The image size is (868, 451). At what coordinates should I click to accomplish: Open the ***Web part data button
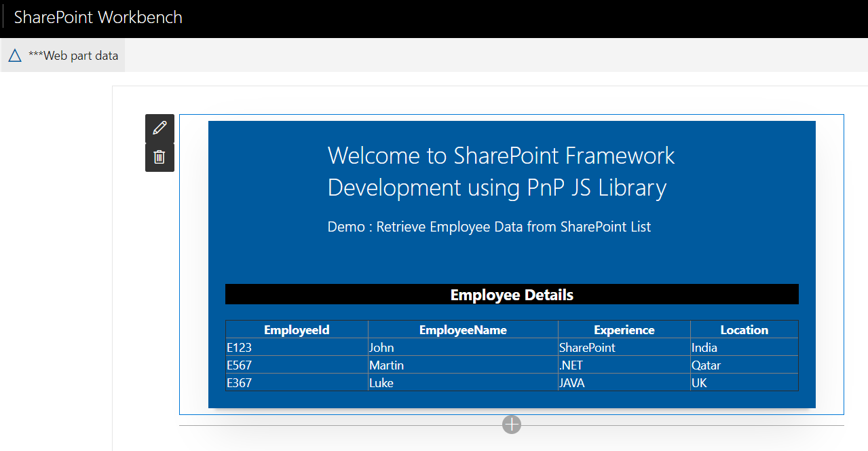pos(63,56)
